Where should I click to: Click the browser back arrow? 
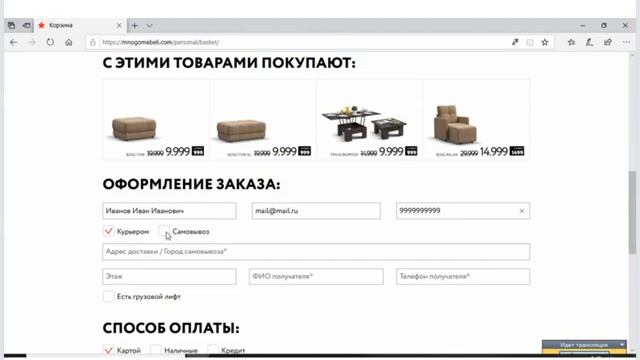pos(13,42)
